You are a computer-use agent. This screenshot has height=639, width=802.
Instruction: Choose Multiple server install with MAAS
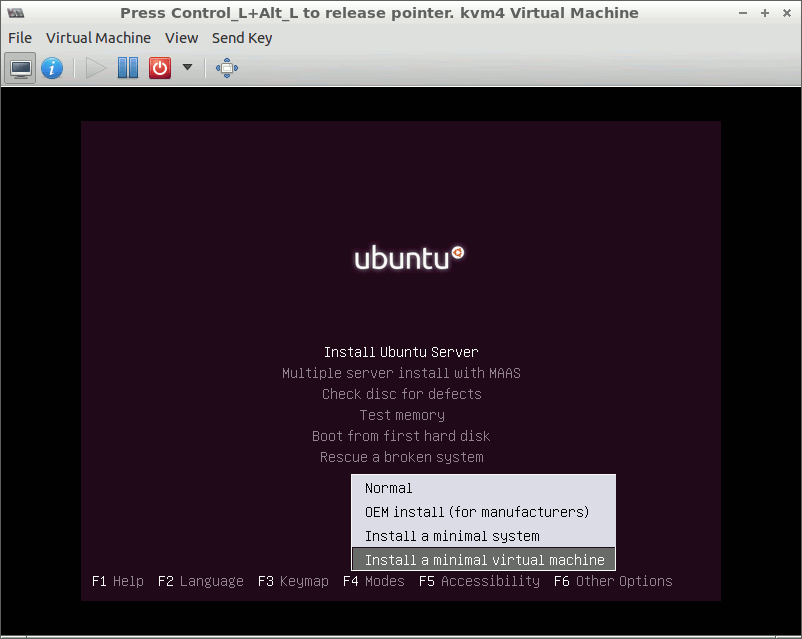tap(401, 373)
